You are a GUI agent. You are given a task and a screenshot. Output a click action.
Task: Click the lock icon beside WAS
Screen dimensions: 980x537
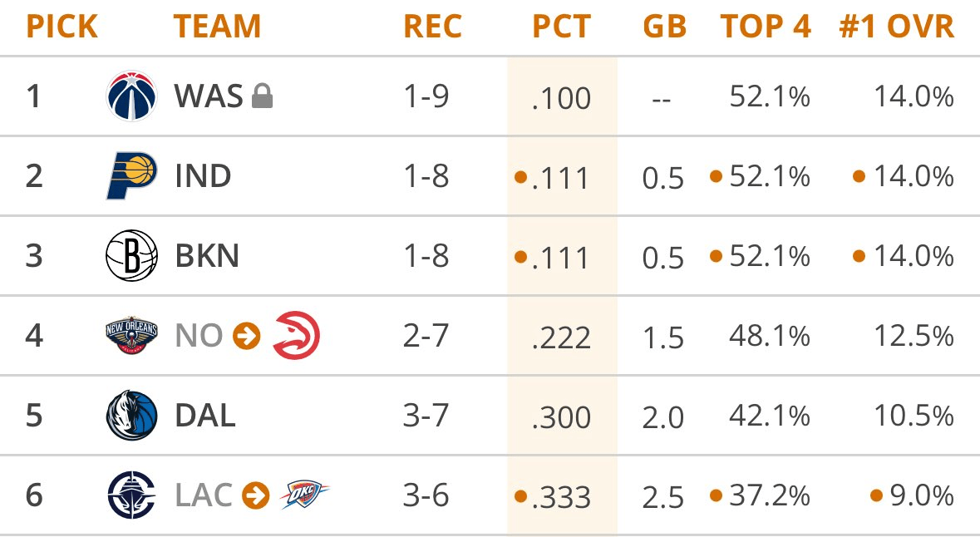click(263, 96)
